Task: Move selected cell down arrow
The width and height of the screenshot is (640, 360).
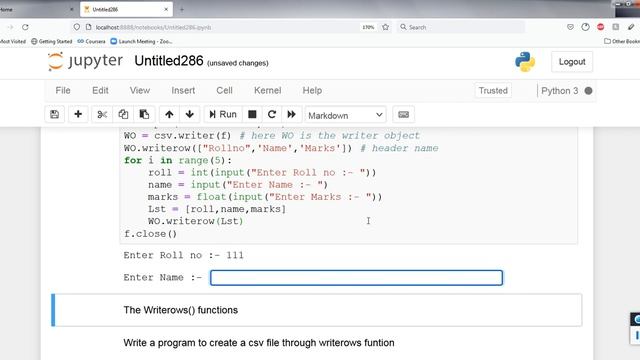Action: tap(189, 115)
